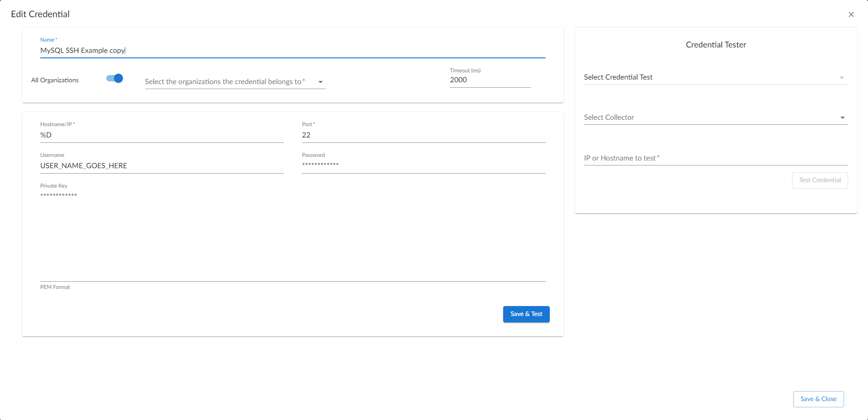Click the Timeout (ms) field
This screenshot has width=868, height=420.
pos(490,80)
